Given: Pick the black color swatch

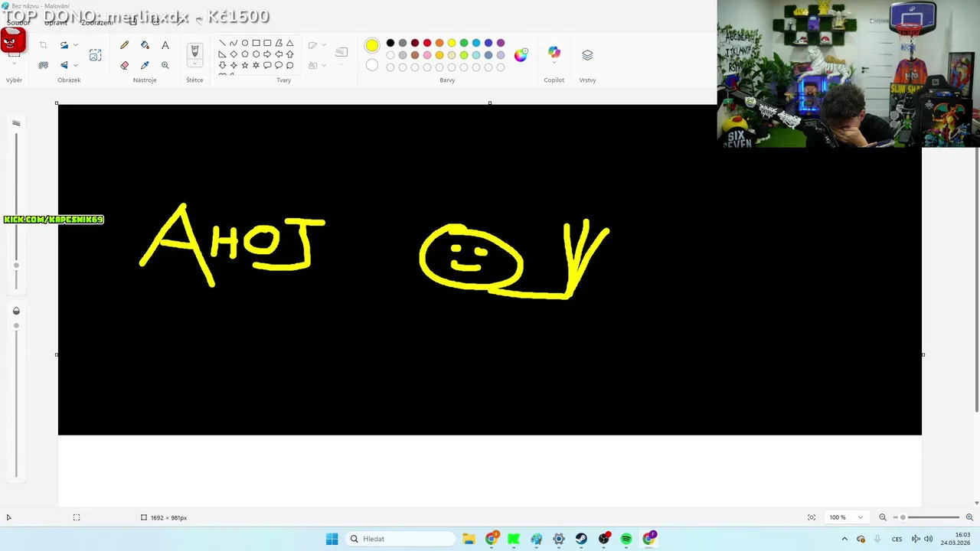Looking at the screenshot, I should [x=390, y=43].
